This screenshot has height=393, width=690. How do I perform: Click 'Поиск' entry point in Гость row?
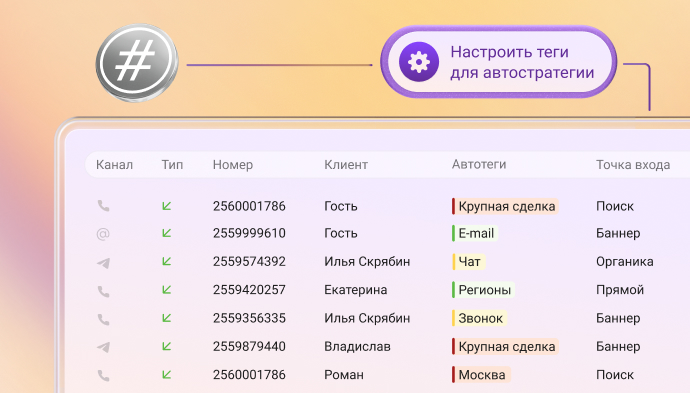[615, 206]
